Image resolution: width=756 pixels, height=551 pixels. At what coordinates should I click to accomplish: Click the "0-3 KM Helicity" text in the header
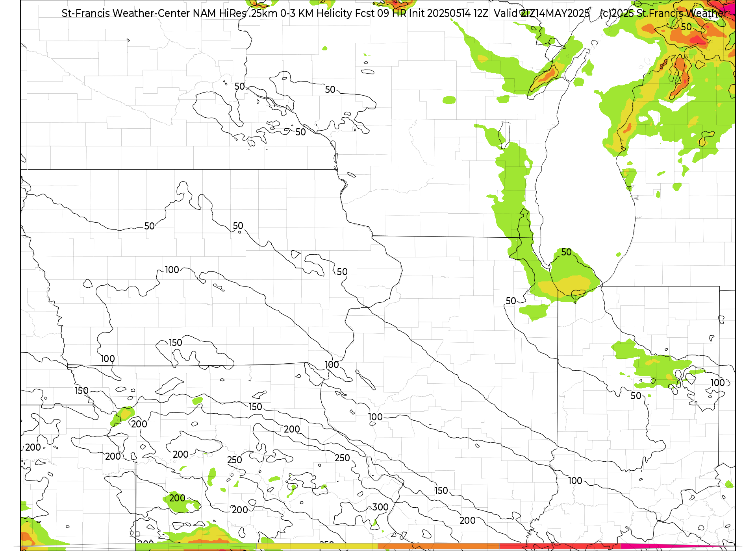tap(316, 13)
